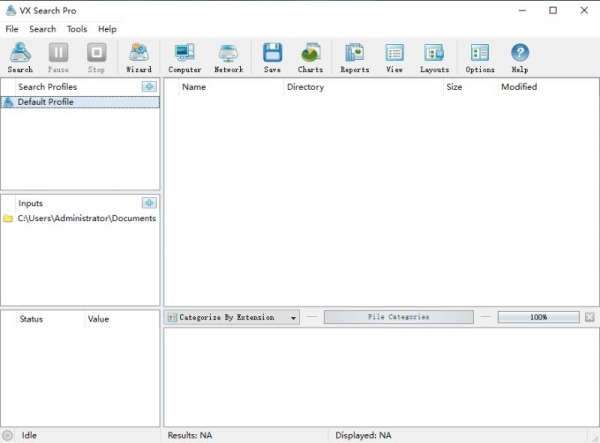The height and width of the screenshot is (443, 600).
Task: Click the Computer toolbar icon
Action: click(x=184, y=57)
